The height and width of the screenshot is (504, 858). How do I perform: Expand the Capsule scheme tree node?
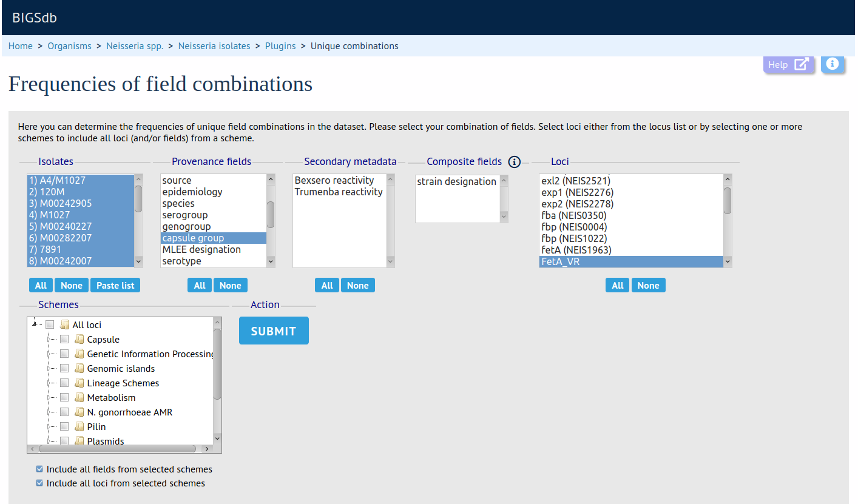click(49, 340)
